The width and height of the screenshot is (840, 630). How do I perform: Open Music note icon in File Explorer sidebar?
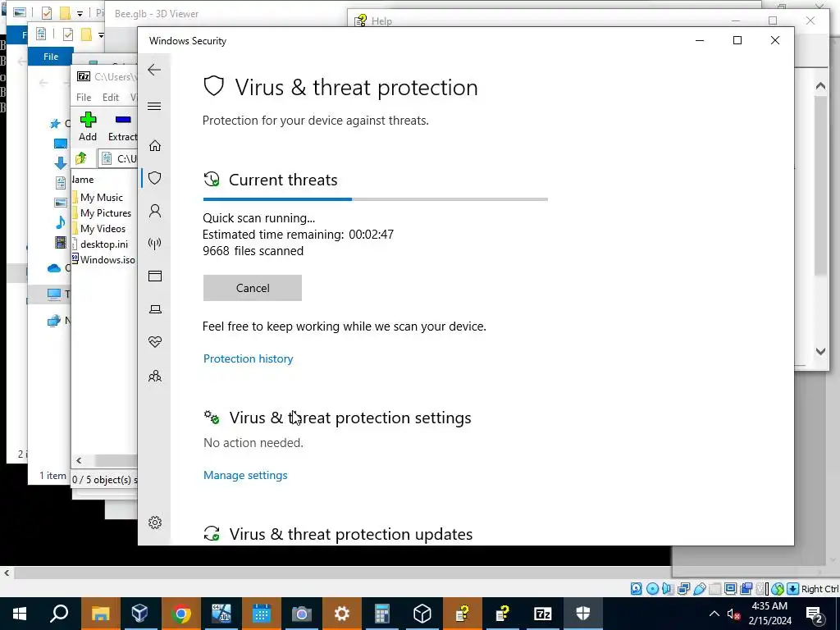[60, 222]
